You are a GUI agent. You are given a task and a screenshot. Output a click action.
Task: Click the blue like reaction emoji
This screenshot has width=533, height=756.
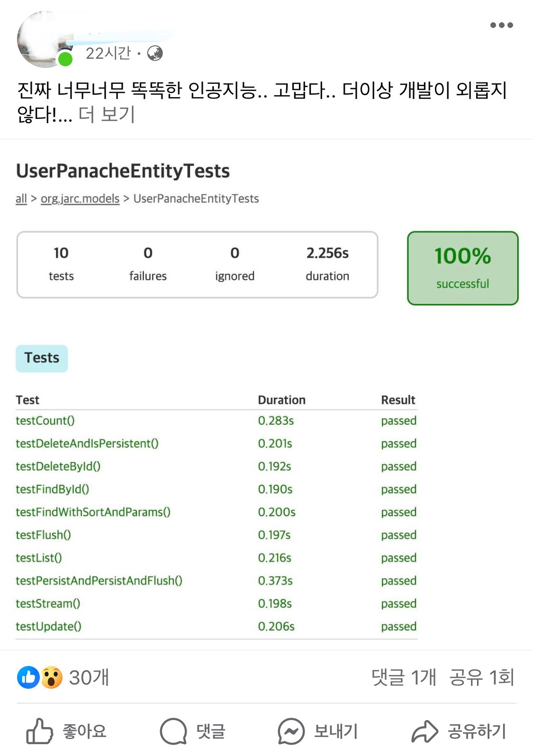pyautogui.click(x=28, y=677)
